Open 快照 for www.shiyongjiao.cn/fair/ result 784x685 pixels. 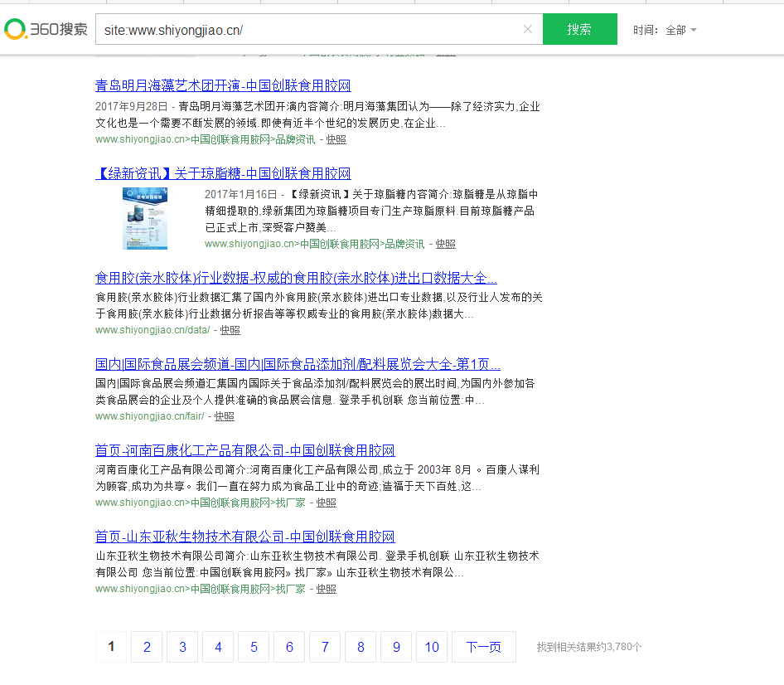[224, 416]
